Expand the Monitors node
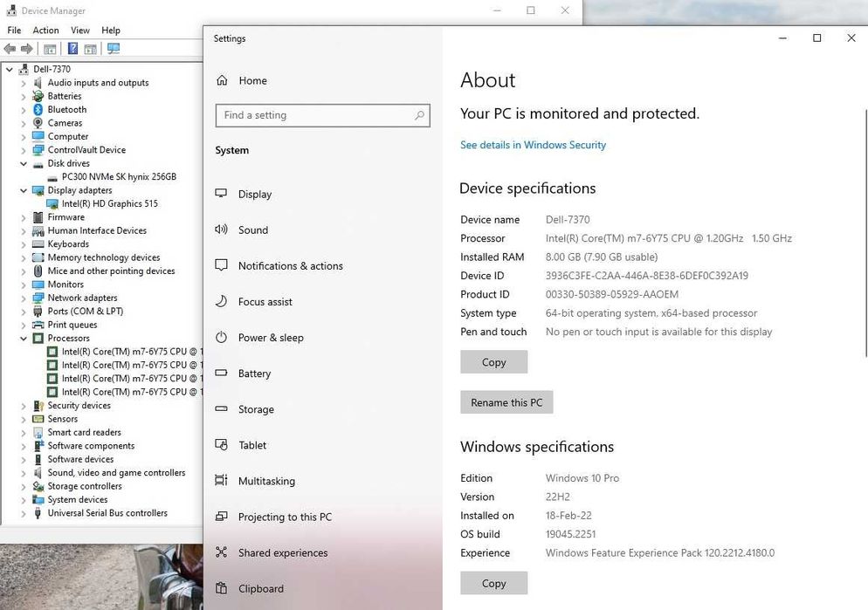The image size is (868, 610). 24,284
